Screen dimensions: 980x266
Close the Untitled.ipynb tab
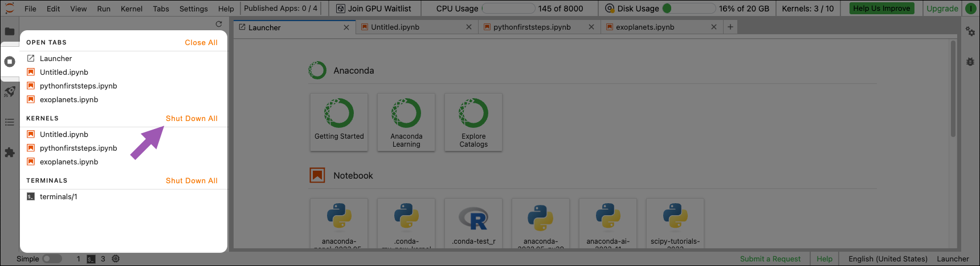[469, 27]
